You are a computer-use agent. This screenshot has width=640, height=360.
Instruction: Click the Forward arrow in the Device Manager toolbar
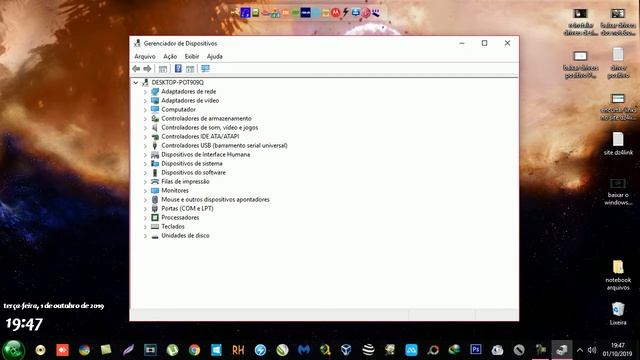click(147, 69)
